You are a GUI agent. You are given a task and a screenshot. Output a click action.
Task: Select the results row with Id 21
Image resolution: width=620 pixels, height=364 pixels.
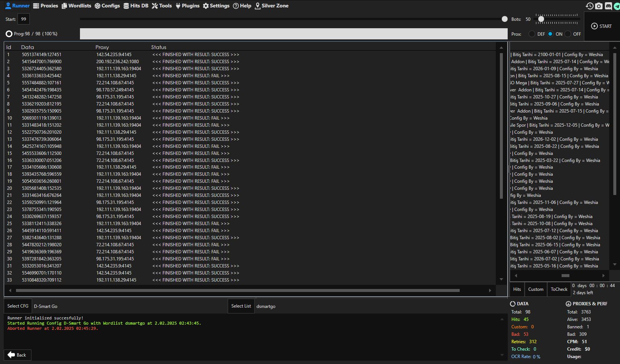pos(250,195)
